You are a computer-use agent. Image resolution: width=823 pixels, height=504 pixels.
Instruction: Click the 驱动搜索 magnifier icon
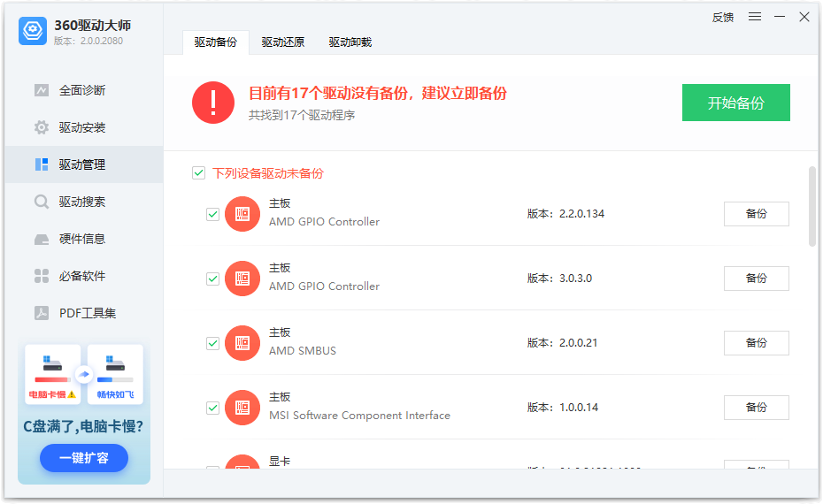click(x=42, y=202)
